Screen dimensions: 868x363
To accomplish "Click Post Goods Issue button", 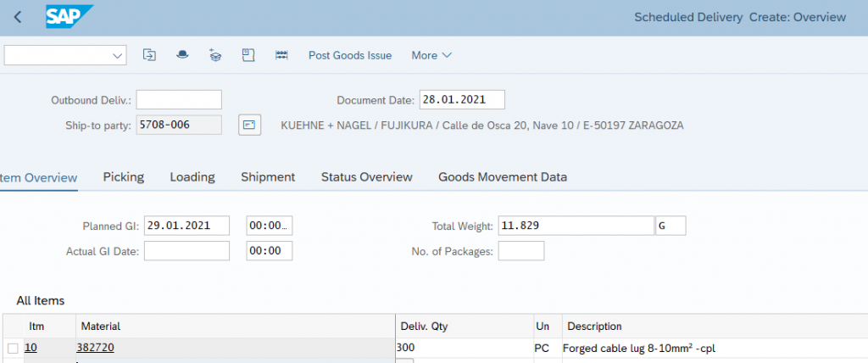I will (349, 55).
